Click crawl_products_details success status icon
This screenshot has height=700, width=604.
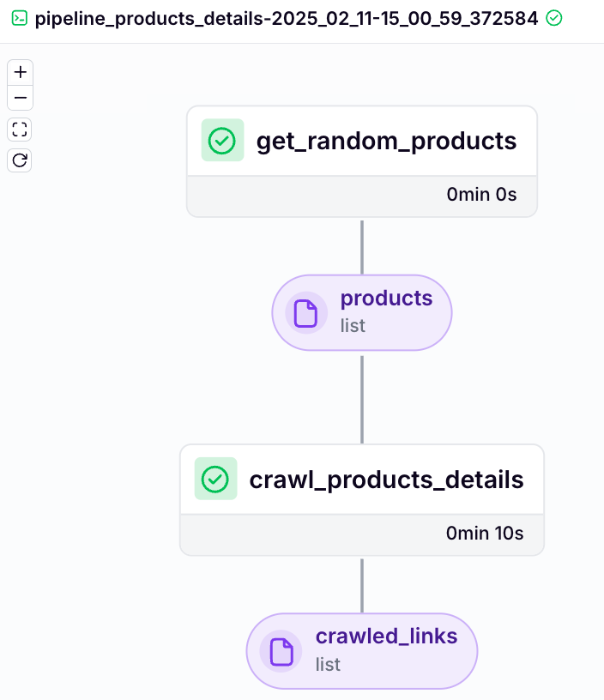coord(215,479)
